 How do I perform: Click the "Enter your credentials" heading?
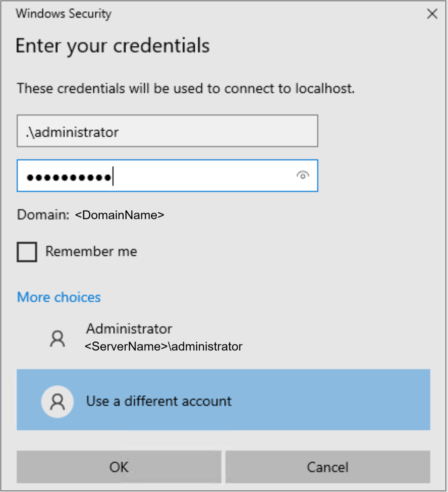[112, 46]
